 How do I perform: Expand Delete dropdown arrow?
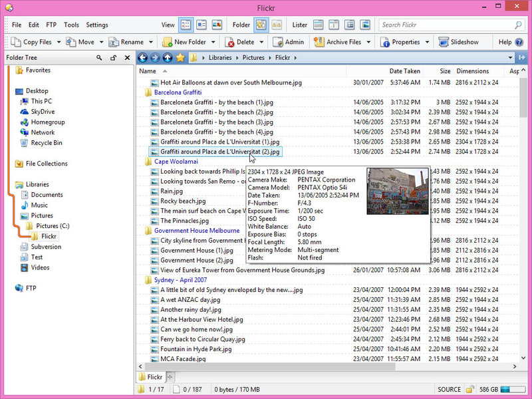click(x=261, y=42)
